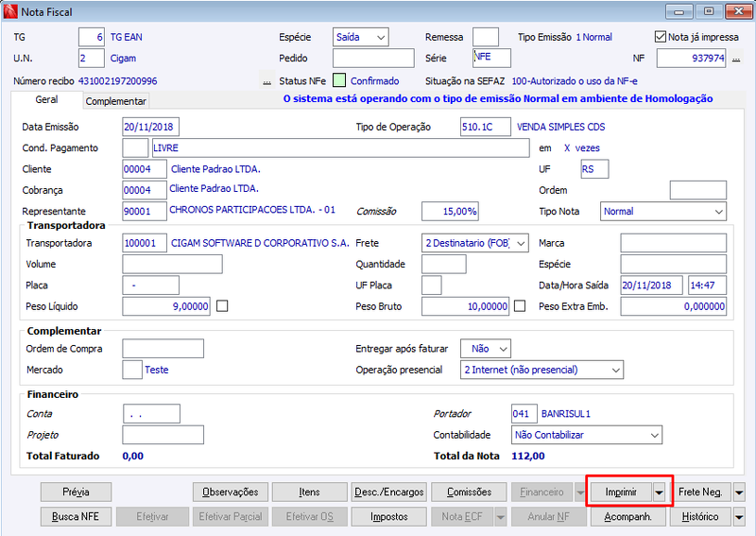Click the Série field
The width and height of the screenshot is (756, 536).
pos(491,59)
